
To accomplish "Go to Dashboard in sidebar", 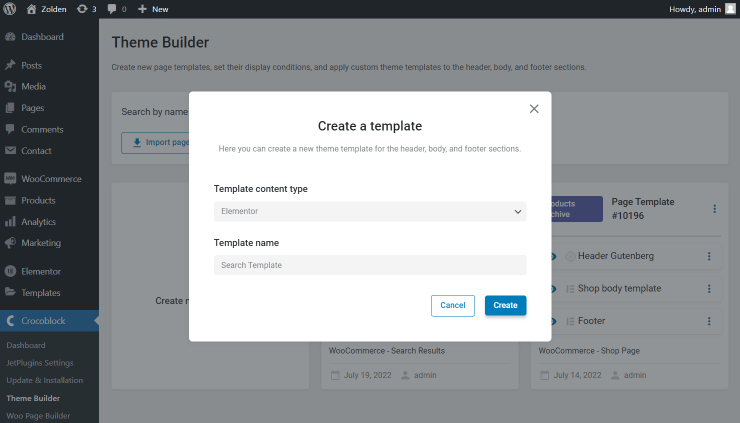I will pyautogui.click(x=42, y=37).
